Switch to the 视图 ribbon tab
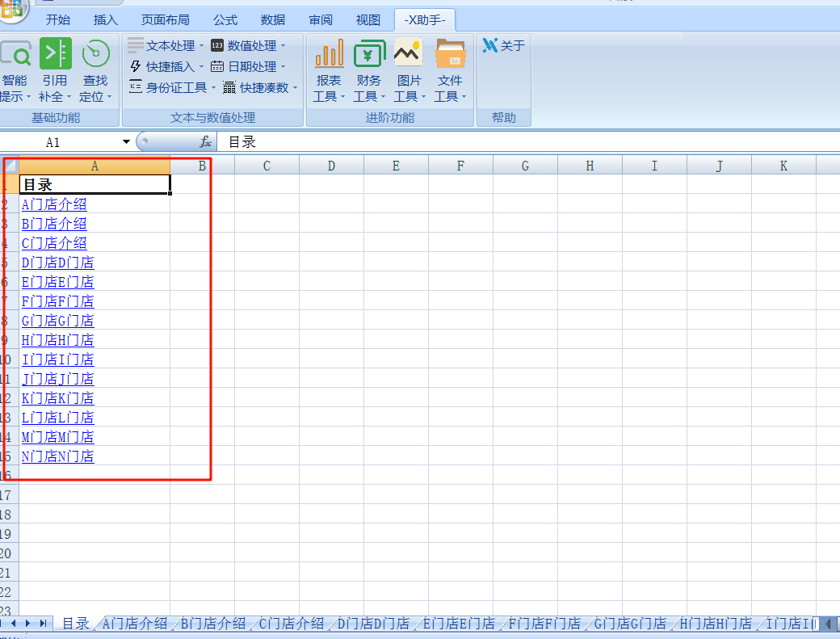The height and width of the screenshot is (639, 840). coord(368,20)
